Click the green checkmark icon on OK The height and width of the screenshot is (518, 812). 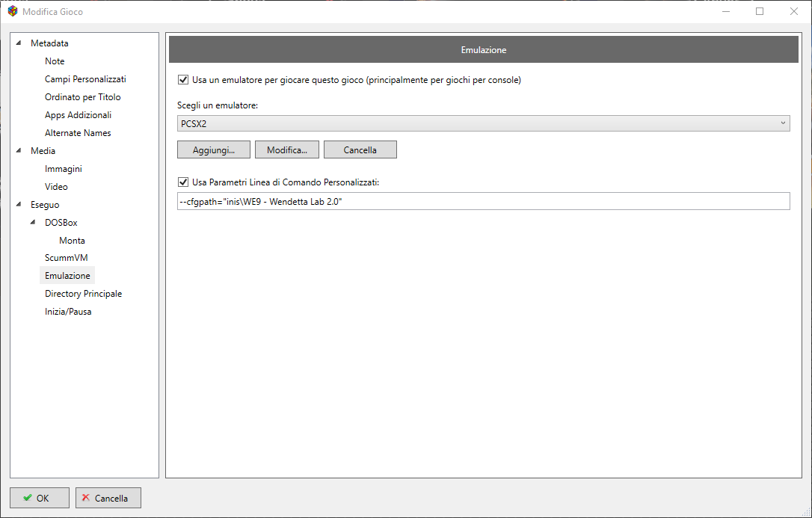click(x=28, y=498)
